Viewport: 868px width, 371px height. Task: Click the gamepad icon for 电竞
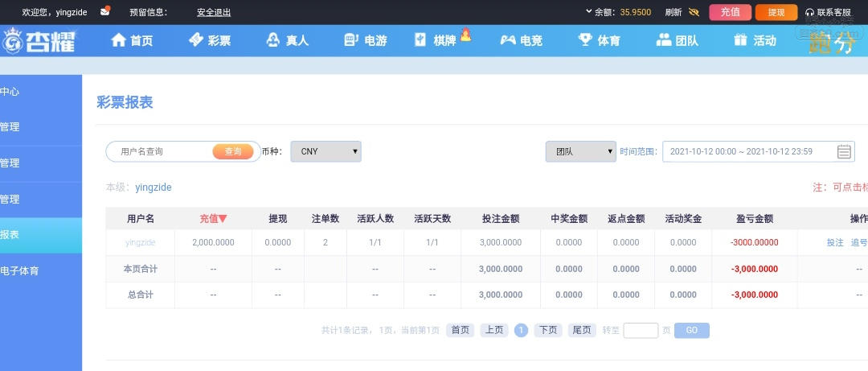(508, 40)
